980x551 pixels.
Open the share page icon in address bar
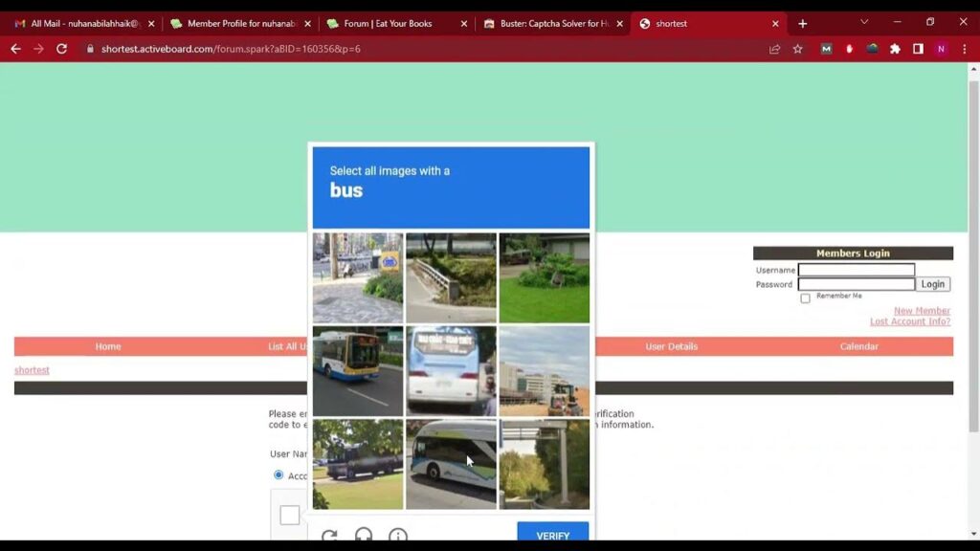(x=774, y=49)
